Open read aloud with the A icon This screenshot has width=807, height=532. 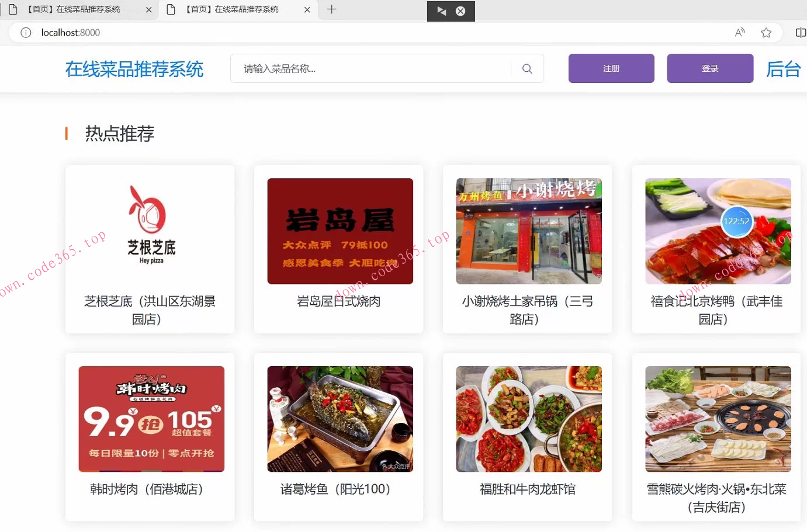[739, 33]
